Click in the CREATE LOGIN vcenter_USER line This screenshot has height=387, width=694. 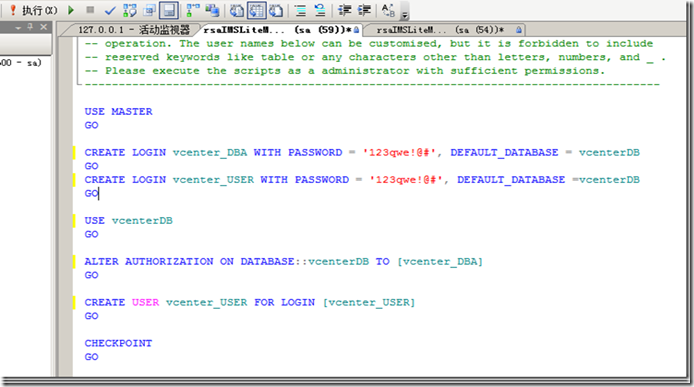click(362, 180)
